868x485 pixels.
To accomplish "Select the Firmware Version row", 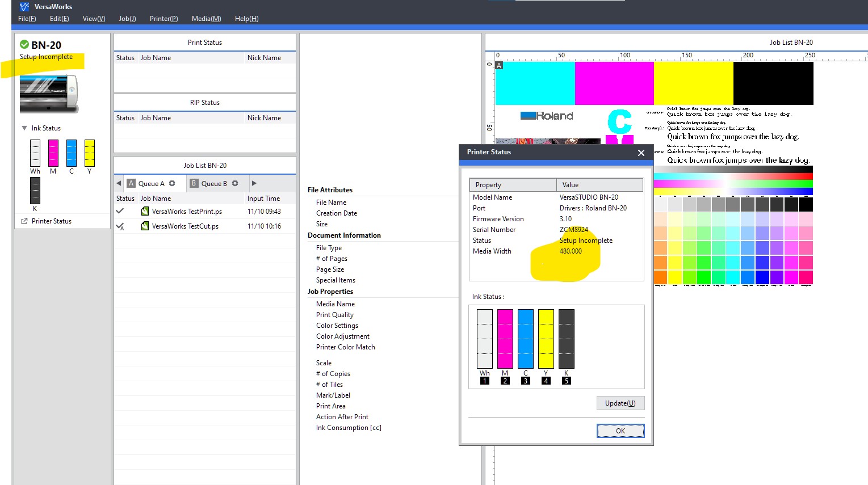I will point(556,219).
